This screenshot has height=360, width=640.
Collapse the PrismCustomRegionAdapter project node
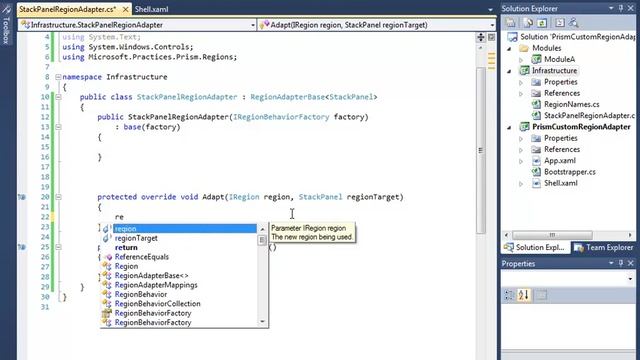pyautogui.click(x=509, y=127)
